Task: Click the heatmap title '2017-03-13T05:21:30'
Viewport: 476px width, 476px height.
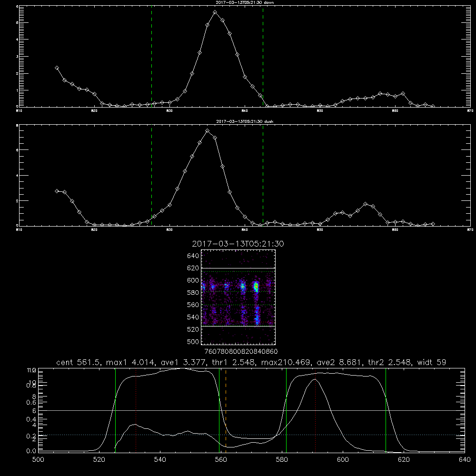Action: 238,244
